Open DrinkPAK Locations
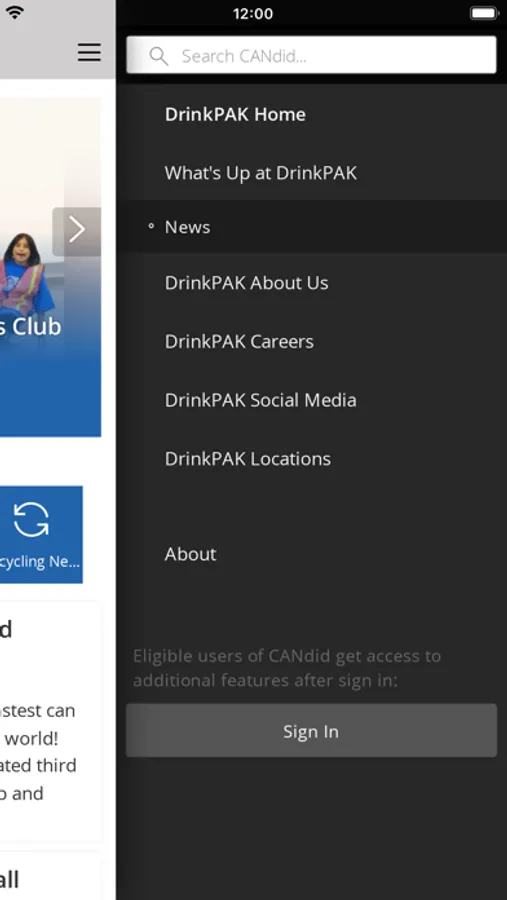 tap(247, 459)
